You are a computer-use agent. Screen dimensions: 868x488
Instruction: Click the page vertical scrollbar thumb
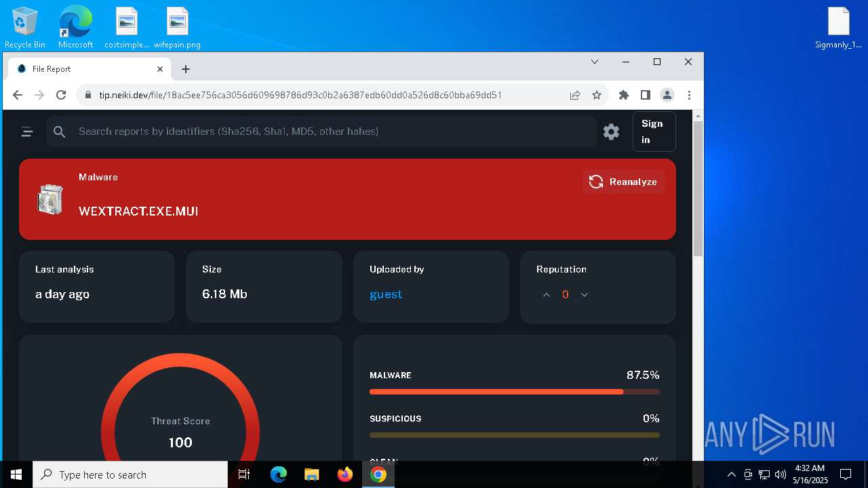coord(698,188)
